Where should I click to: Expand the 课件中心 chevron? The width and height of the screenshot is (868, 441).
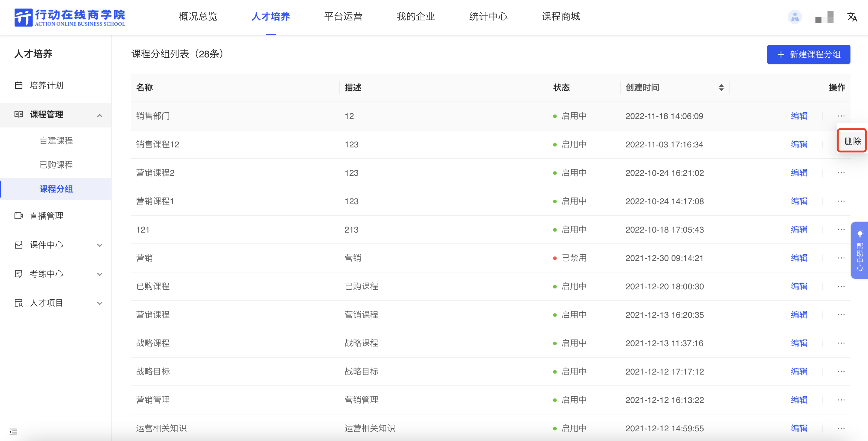point(99,245)
